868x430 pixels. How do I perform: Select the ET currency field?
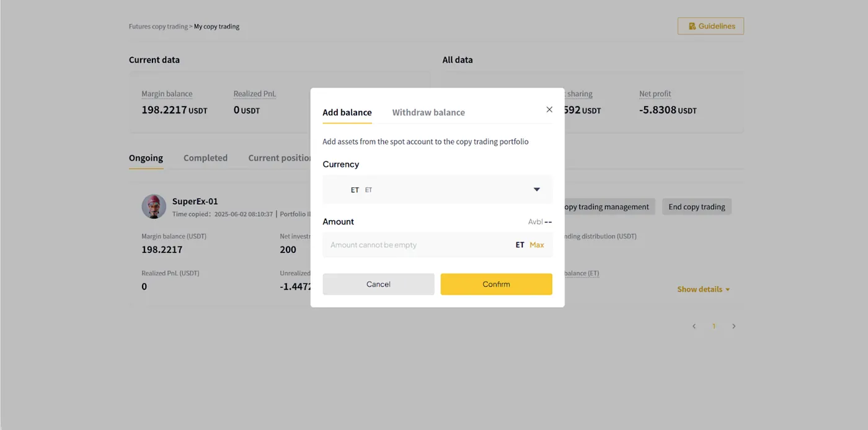click(x=437, y=190)
